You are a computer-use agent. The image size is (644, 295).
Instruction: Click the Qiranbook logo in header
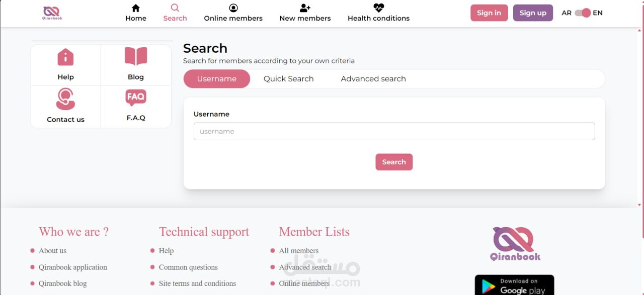[52, 13]
